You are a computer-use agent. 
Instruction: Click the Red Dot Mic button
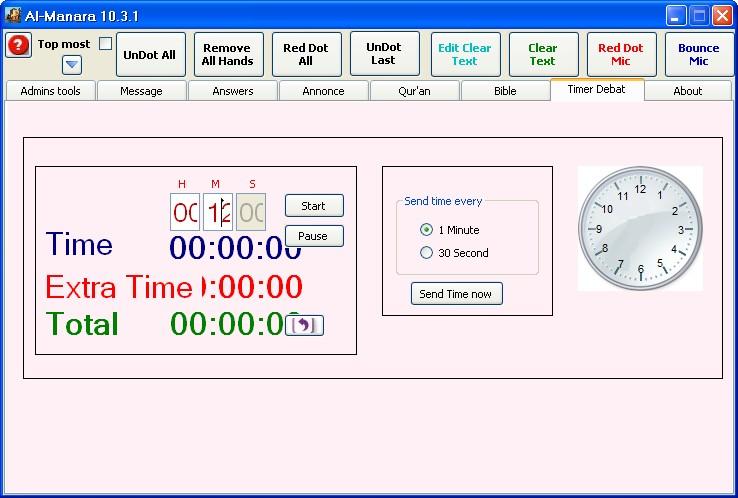tap(620, 54)
